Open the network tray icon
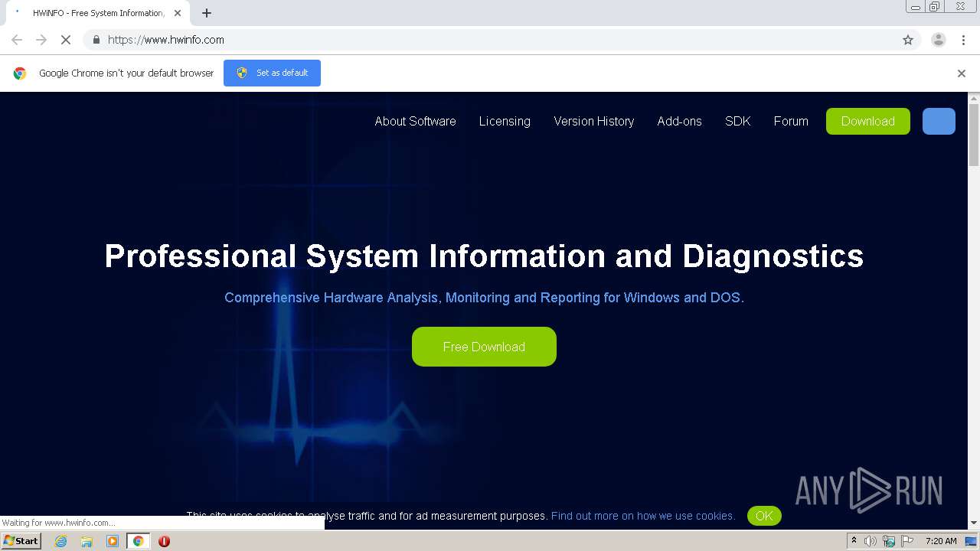The image size is (980, 551). 889,541
